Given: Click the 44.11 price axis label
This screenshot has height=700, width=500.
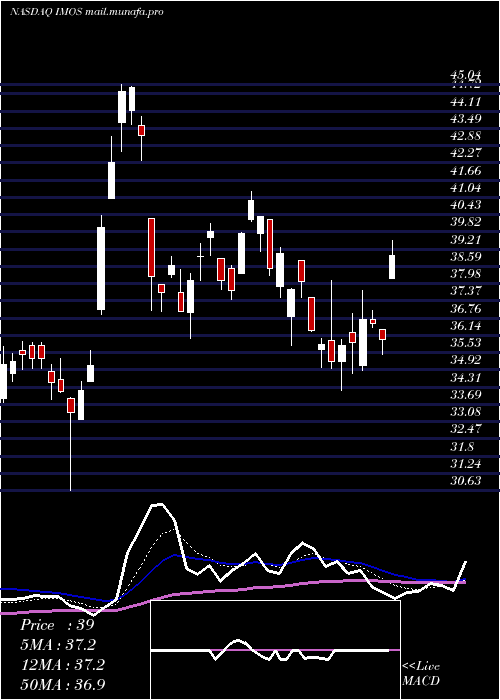Looking at the screenshot, I should point(466,102).
